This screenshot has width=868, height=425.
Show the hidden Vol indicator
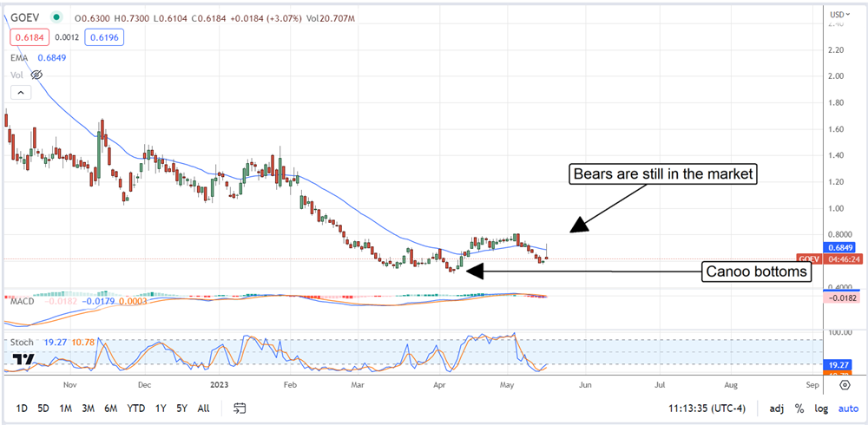[x=36, y=75]
